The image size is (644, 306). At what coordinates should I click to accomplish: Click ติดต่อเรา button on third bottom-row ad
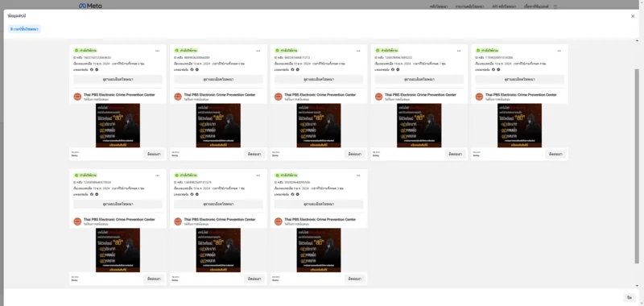point(355,279)
